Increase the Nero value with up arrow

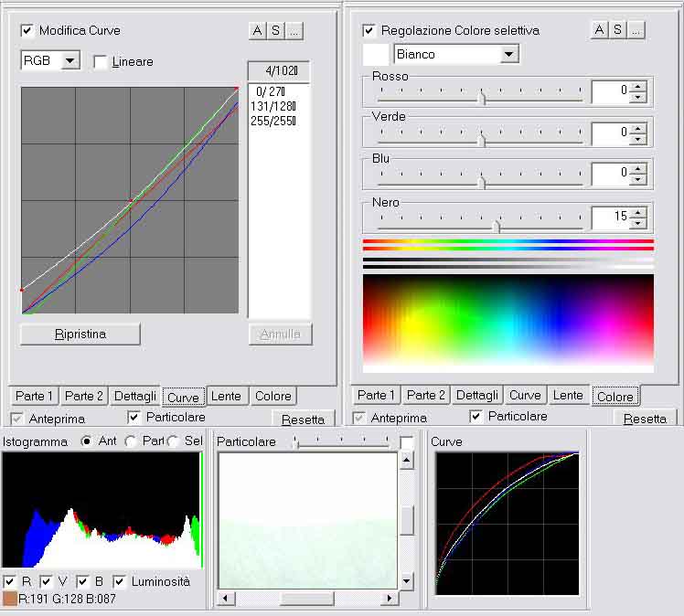tap(638, 213)
